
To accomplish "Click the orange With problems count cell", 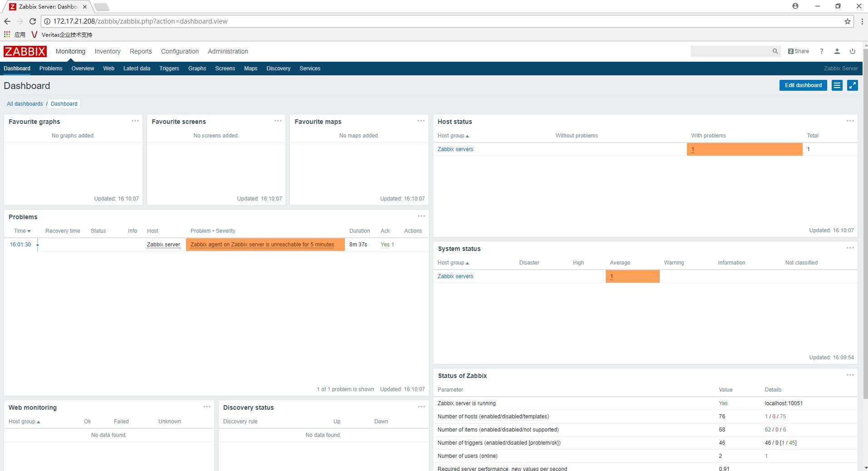I will [x=745, y=149].
